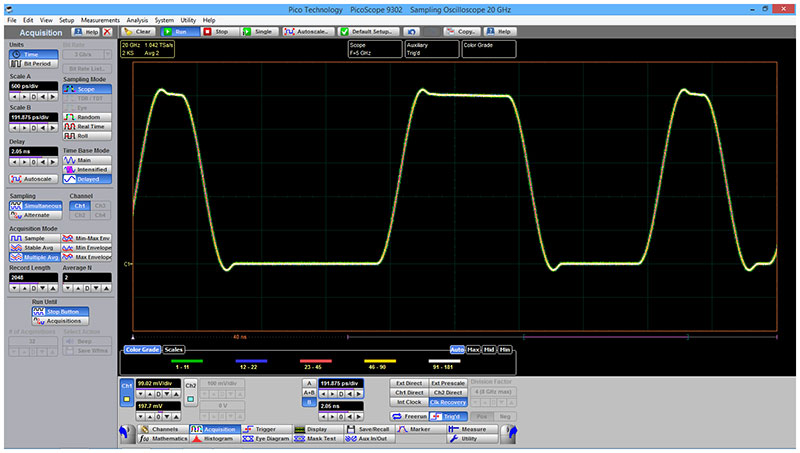
Task: Switch to the Scales tab
Action: coord(174,349)
